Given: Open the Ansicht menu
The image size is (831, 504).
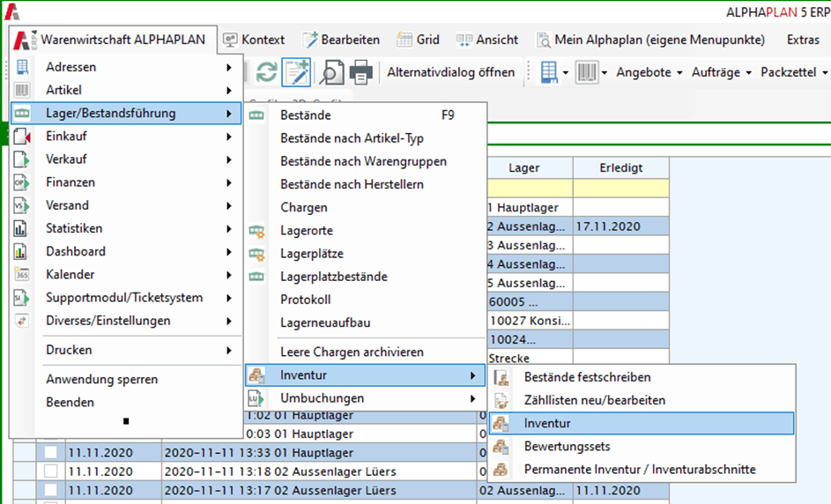Looking at the screenshot, I should [487, 40].
